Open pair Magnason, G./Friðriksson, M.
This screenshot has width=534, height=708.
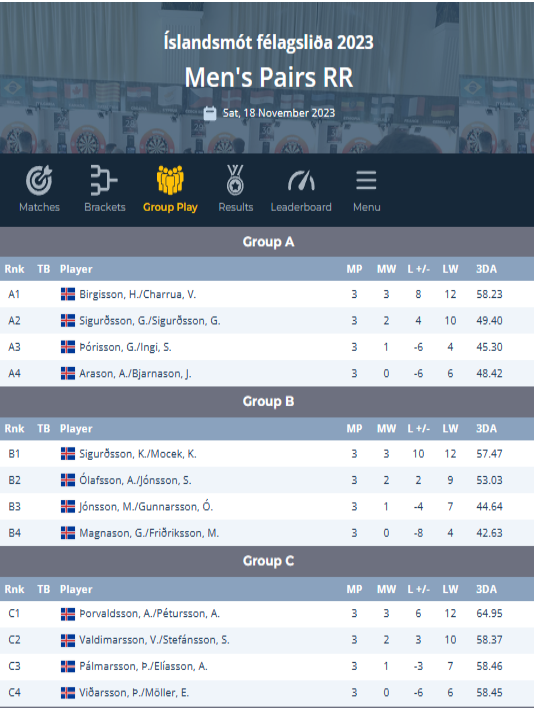[149, 533]
